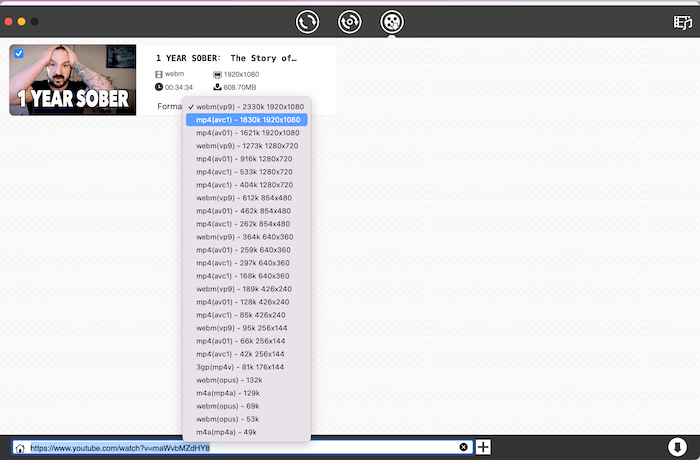Click the 1 YEAR SOBER video thumbnail

(x=73, y=80)
